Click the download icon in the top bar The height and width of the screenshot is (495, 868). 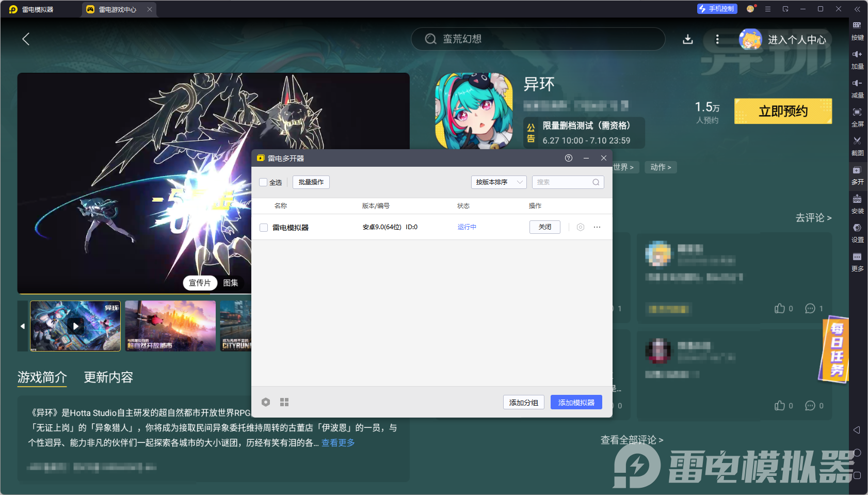tap(688, 39)
